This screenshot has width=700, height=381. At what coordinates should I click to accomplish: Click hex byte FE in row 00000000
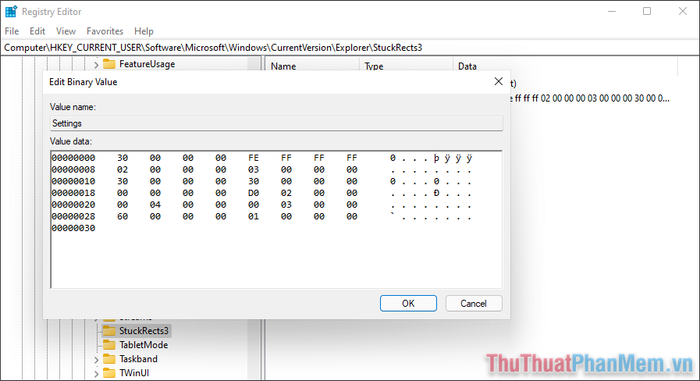[x=253, y=158]
